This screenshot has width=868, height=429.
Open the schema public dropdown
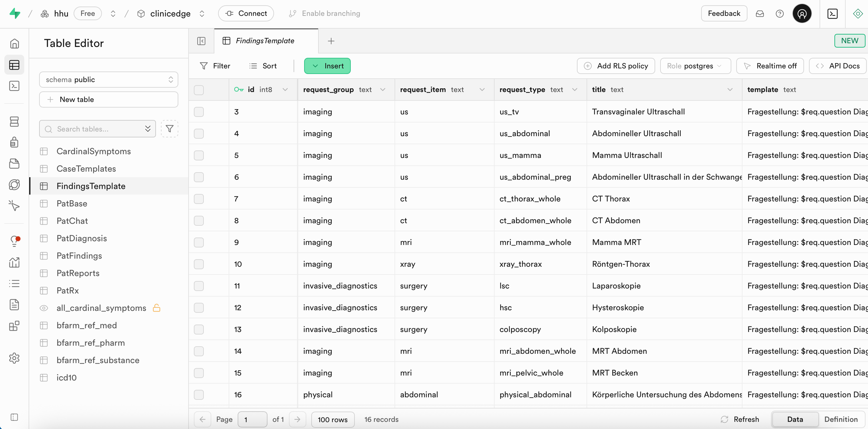tap(108, 80)
